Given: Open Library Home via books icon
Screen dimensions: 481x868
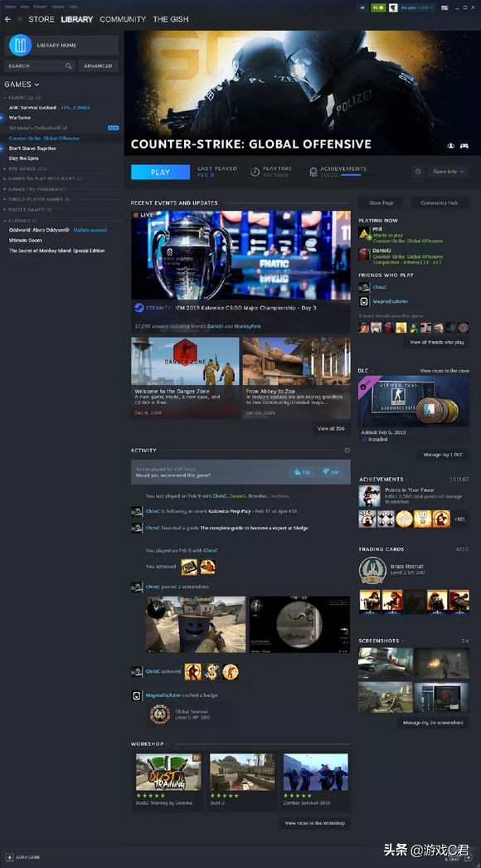Looking at the screenshot, I should pyautogui.click(x=21, y=45).
